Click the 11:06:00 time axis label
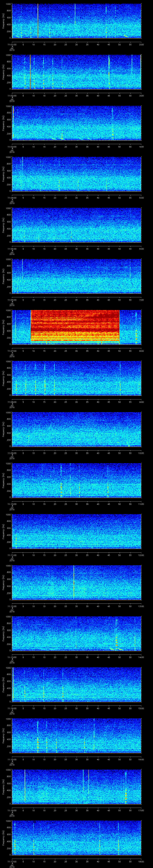 pos(12,300)
